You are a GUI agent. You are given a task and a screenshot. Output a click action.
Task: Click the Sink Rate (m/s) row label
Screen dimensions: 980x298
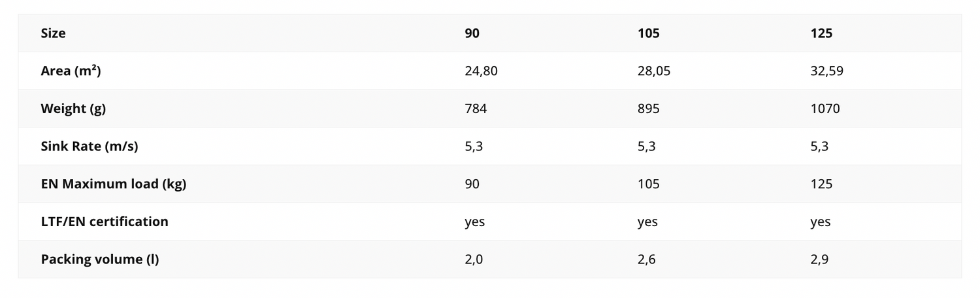pyautogui.click(x=90, y=146)
